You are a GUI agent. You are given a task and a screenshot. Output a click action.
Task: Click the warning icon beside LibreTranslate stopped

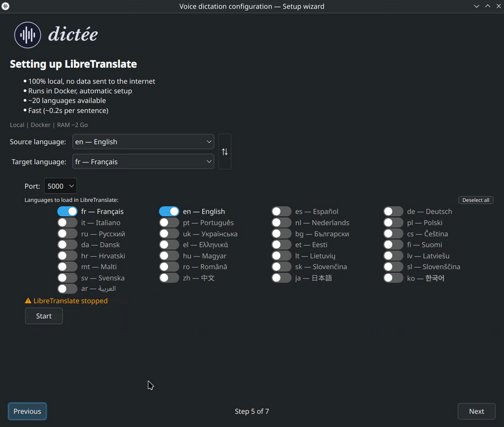click(x=29, y=300)
